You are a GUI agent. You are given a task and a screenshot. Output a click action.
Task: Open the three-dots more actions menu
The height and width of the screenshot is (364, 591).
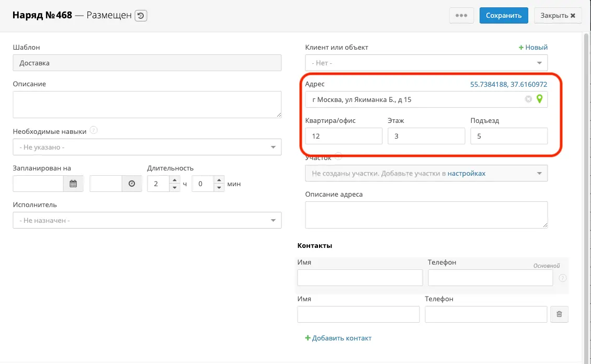coord(461,16)
